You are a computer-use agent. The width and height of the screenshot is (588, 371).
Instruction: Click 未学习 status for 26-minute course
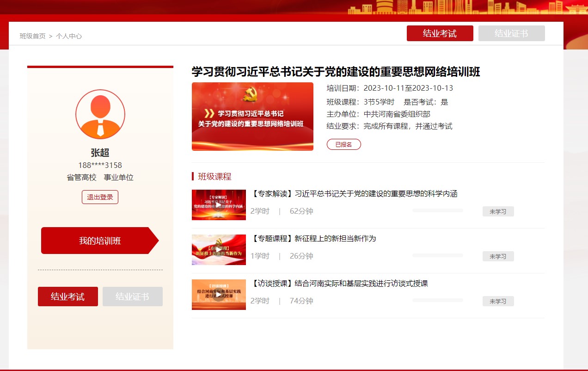click(x=498, y=256)
